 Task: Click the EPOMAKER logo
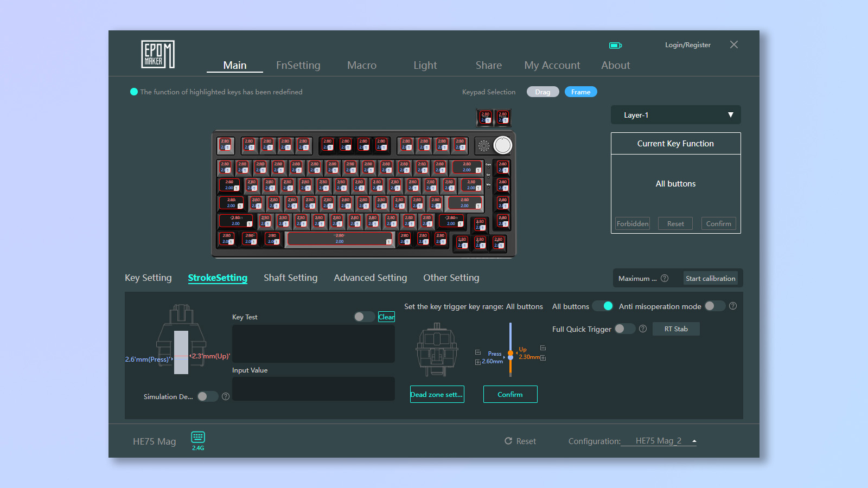click(158, 54)
